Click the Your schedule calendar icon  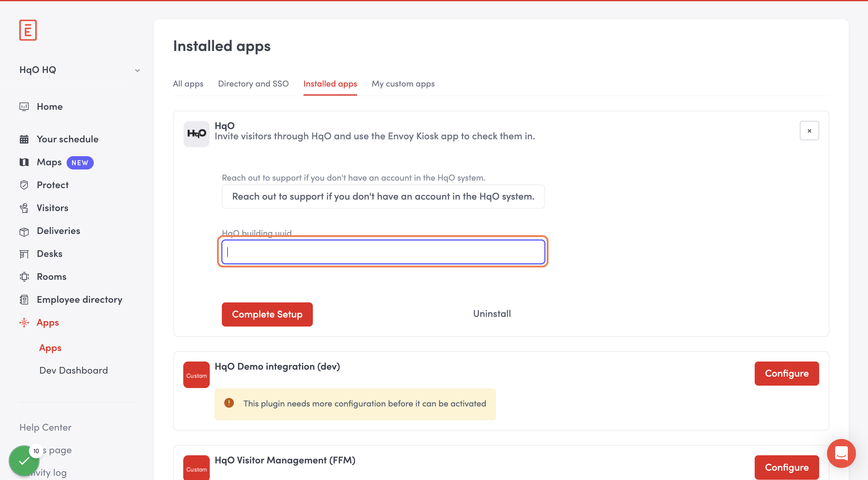point(24,139)
